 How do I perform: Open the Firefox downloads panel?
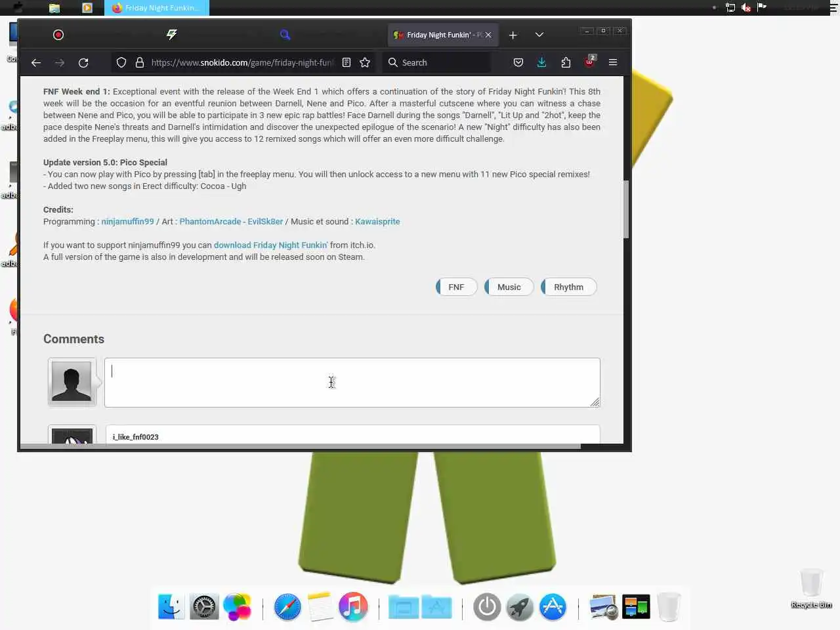541,62
